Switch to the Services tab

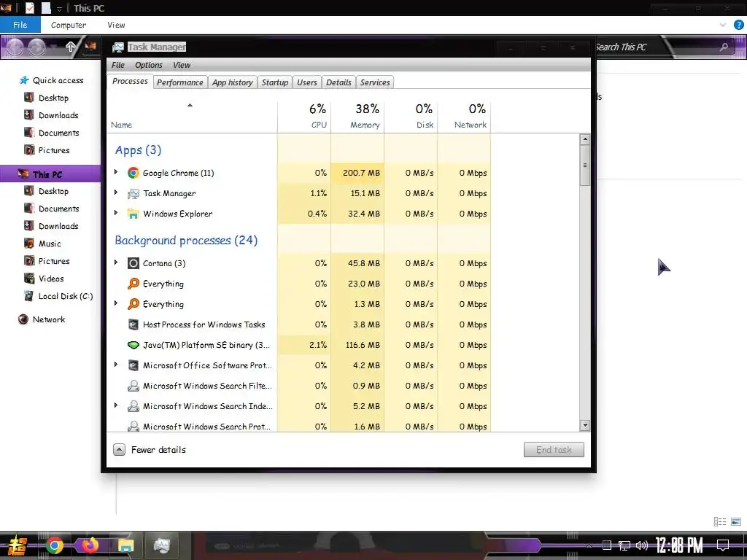coord(375,82)
